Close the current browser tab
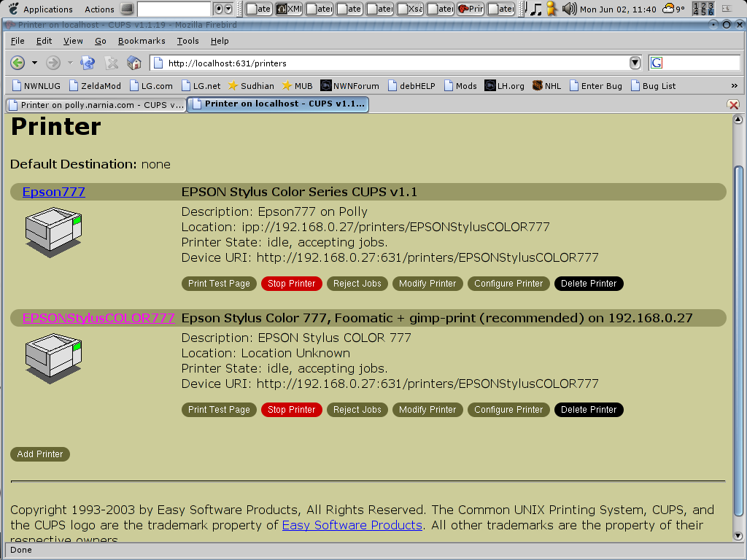The height and width of the screenshot is (560, 747). pyautogui.click(x=734, y=105)
